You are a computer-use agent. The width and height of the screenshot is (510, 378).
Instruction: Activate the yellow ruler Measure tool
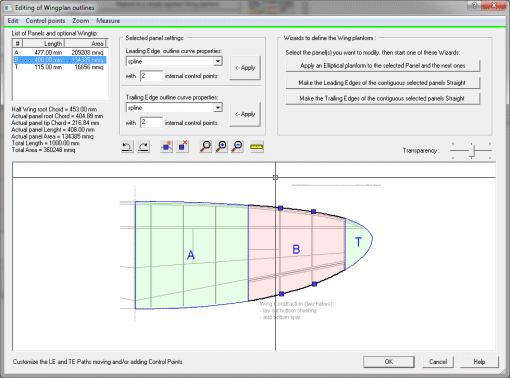point(257,147)
